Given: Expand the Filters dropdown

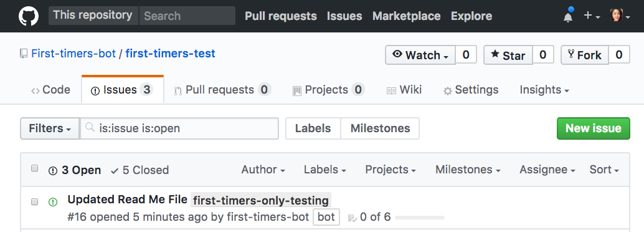Looking at the screenshot, I should pos(50,128).
